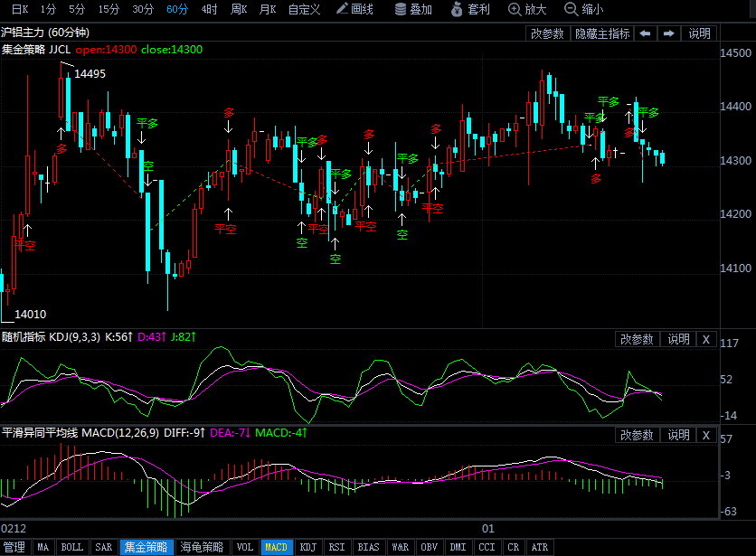Click the right arrow in main chart header
This screenshot has width=756, height=556.
click(669, 33)
